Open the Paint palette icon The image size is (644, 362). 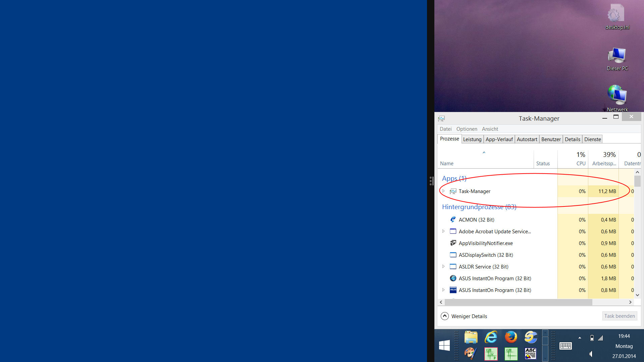(x=470, y=354)
